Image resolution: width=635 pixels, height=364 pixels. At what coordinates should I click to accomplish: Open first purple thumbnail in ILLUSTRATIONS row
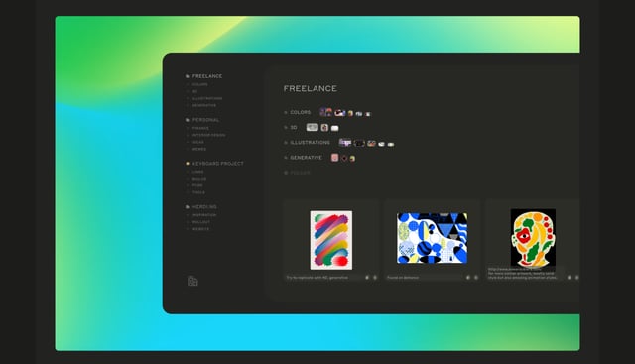[345, 142]
